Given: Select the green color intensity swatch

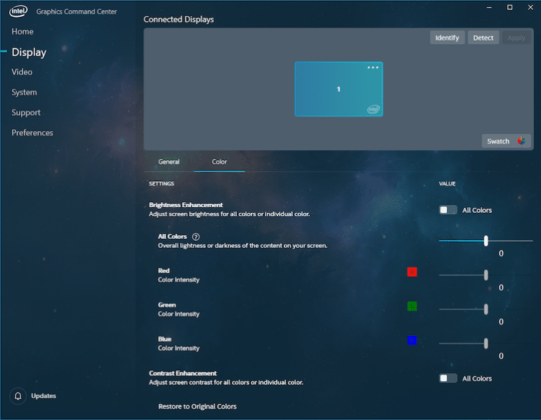Looking at the screenshot, I should coord(412,306).
